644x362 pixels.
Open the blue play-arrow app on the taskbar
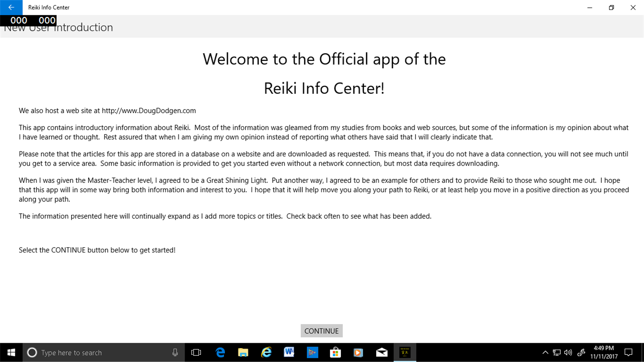pos(312,353)
